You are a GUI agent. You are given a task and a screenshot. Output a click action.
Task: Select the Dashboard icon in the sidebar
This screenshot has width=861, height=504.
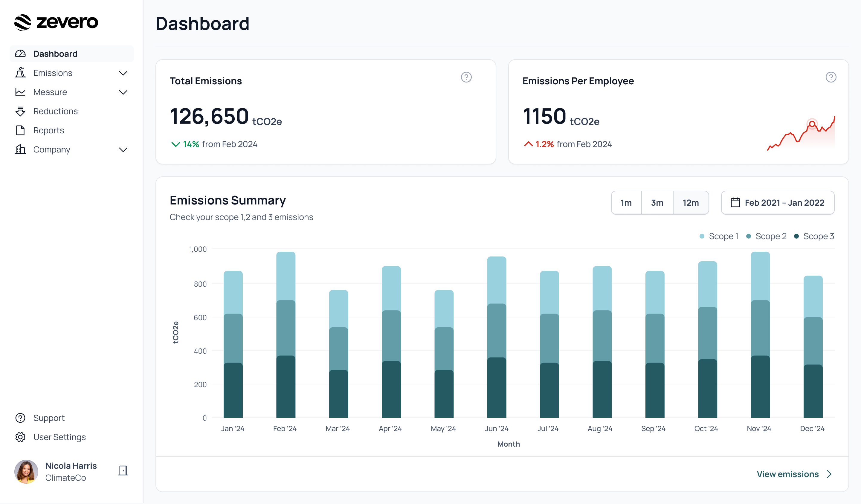click(x=21, y=53)
